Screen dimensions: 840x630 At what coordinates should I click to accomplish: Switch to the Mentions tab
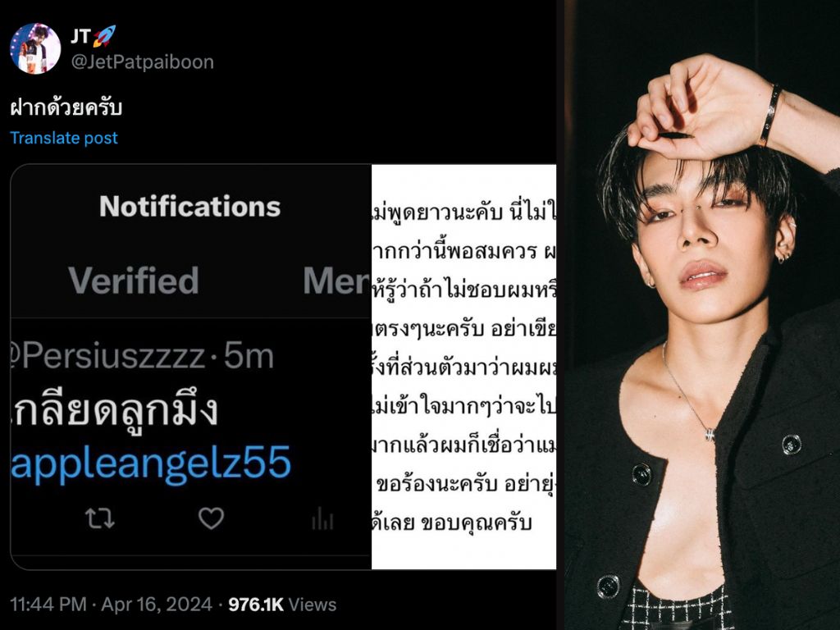coord(336,281)
